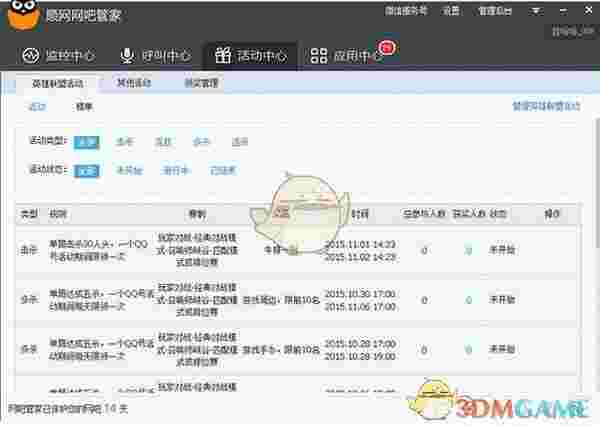Switch to the 英雄联盟活动 tab
The height and width of the screenshot is (427, 600).
[x=57, y=83]
